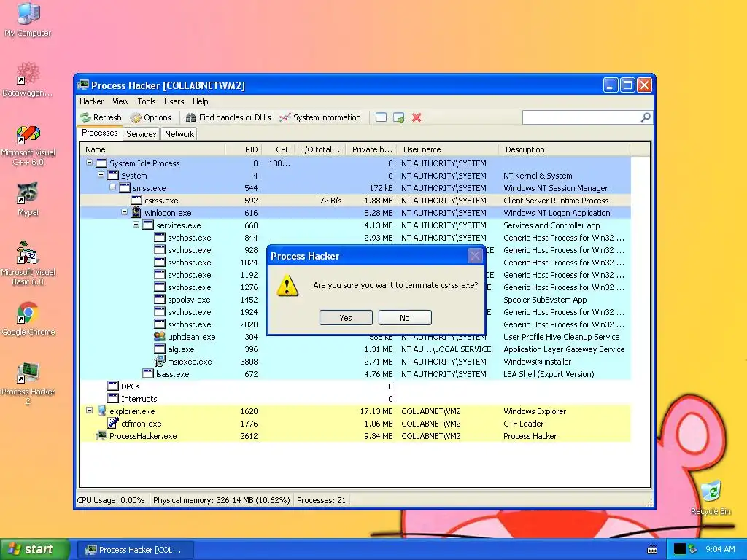Open the Tools menu
Screen dimensions: 747x560
[x=147, y=101]
